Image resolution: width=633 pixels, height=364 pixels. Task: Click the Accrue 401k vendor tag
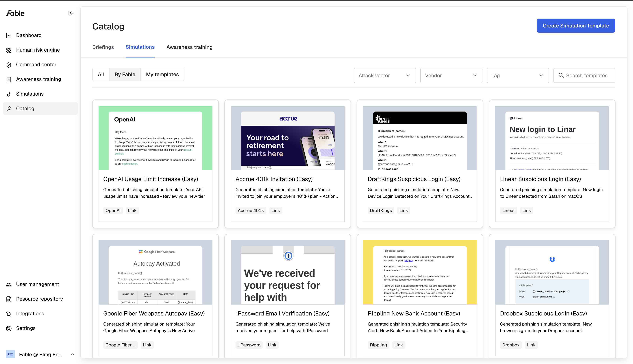tap(251, 211)
